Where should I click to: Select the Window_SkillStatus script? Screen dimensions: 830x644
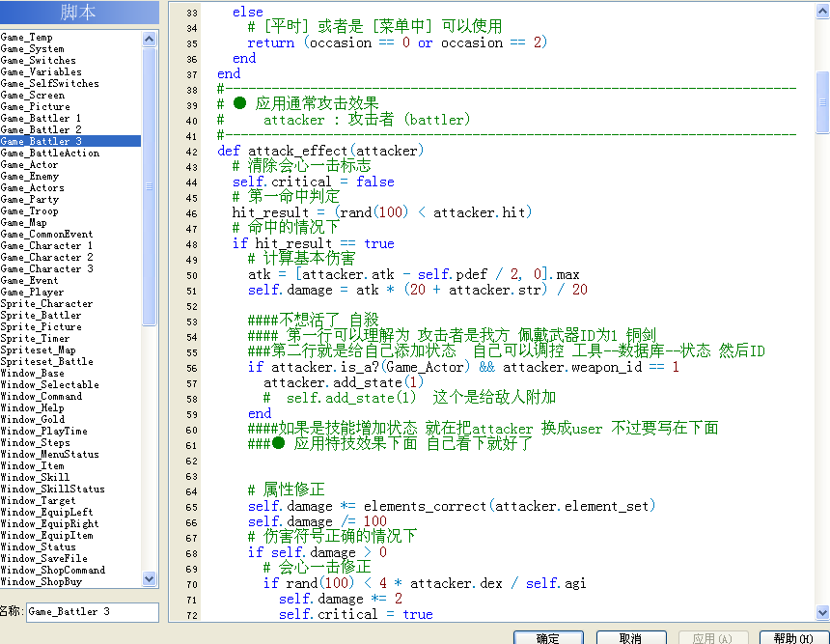click(x=52, y=490)
